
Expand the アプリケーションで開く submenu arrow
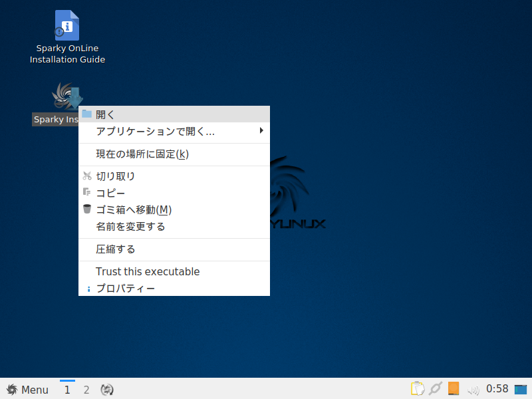click(261, 130)
